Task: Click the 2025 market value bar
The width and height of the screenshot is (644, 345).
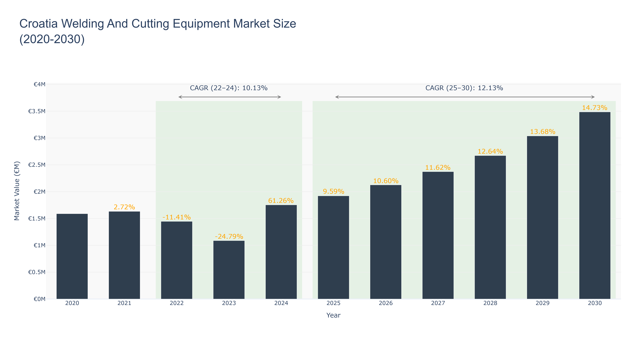Action: [333, 247]
